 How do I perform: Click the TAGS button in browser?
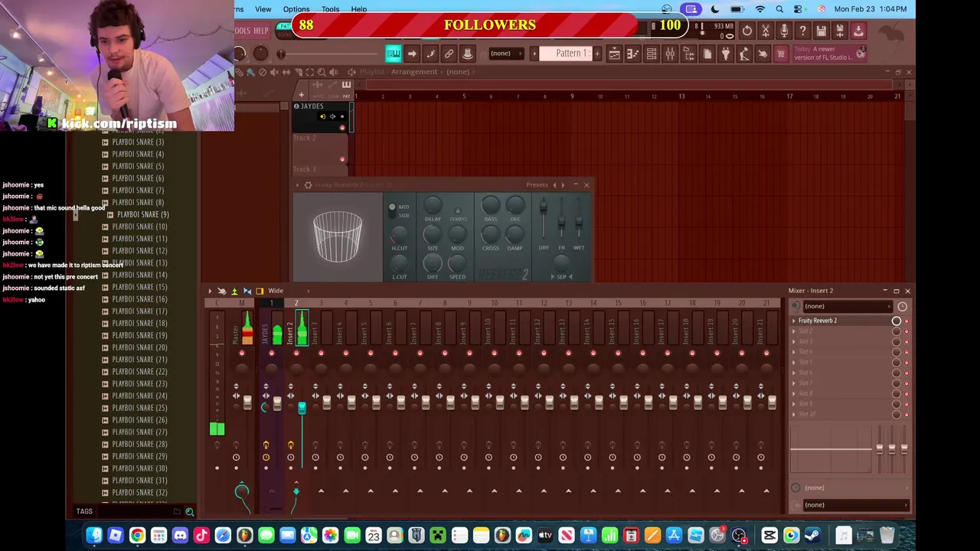coord(84,512)
